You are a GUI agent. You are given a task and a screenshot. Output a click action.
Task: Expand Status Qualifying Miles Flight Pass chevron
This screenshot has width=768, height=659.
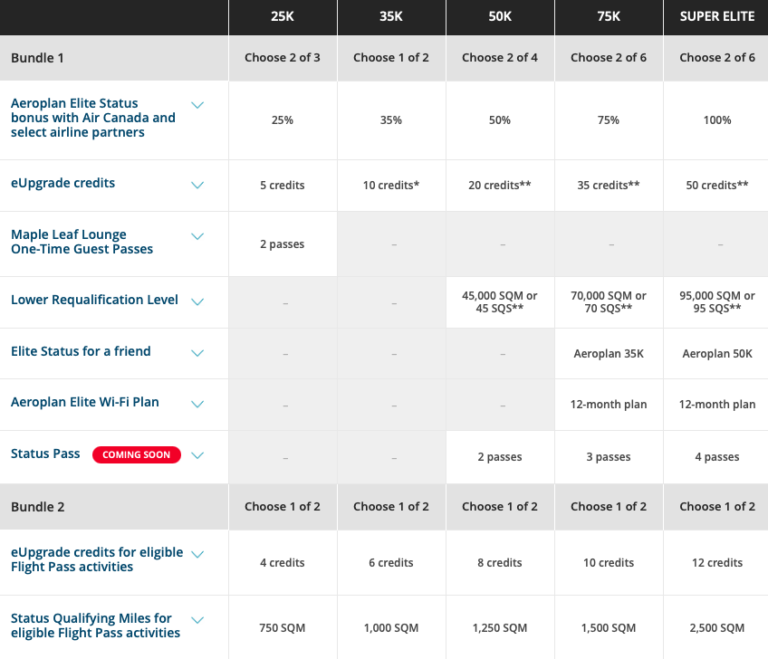197,620
